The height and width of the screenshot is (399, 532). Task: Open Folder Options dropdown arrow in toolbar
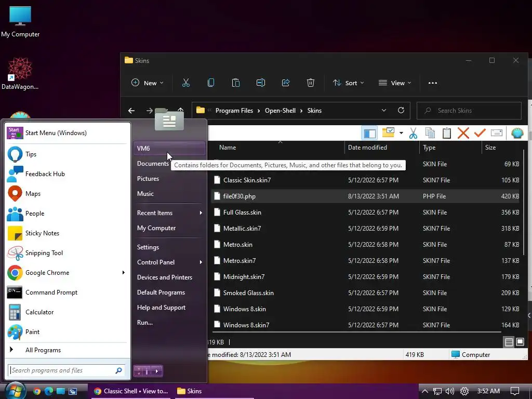[401, 132]
